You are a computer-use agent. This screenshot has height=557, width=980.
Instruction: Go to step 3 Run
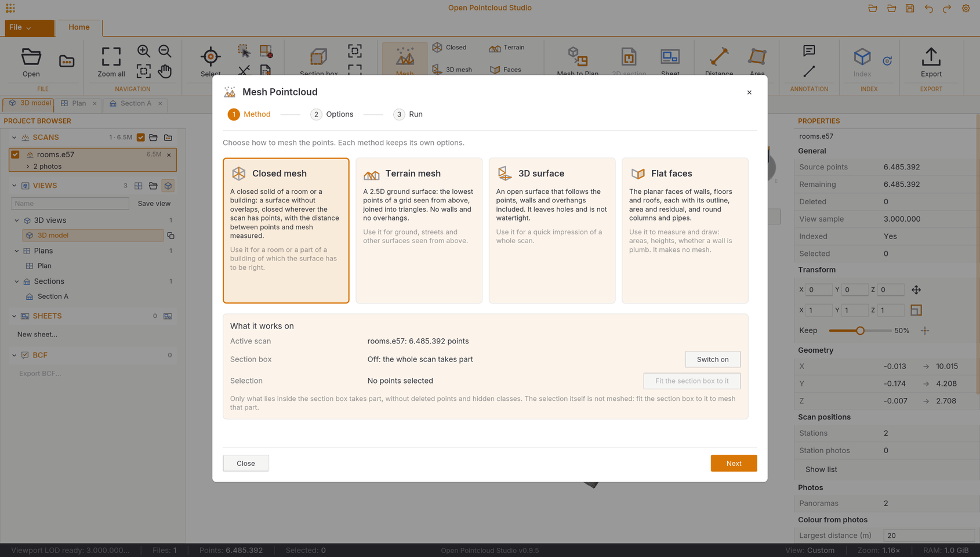(x=408, y=114)
